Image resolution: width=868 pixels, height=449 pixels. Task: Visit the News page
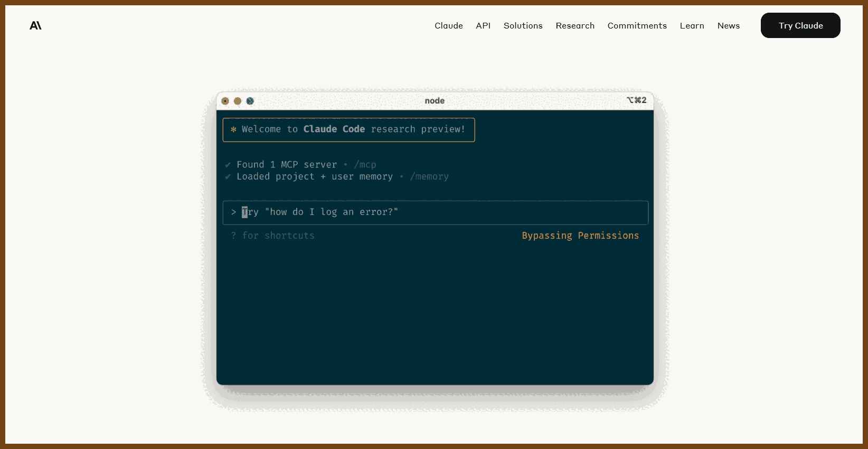pos(728,25)
